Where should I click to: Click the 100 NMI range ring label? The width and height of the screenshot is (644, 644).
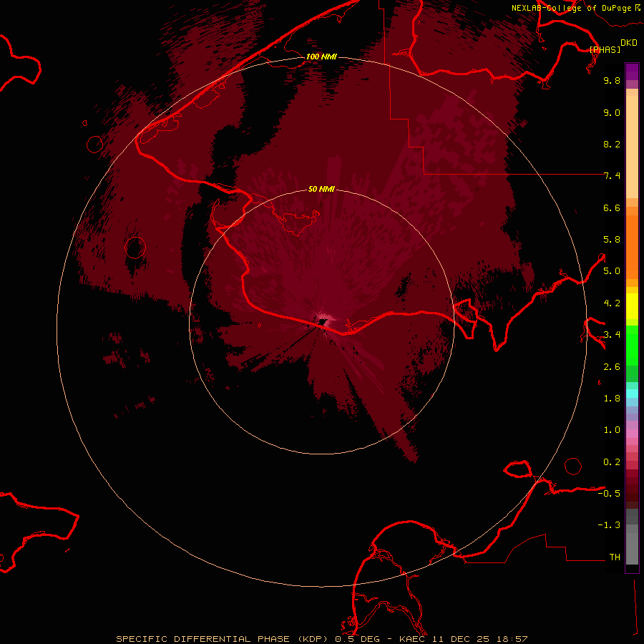[321, 57]
